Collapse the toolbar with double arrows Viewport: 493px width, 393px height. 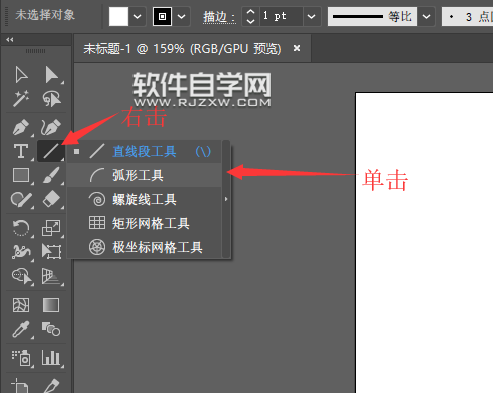tap(10, 40)
